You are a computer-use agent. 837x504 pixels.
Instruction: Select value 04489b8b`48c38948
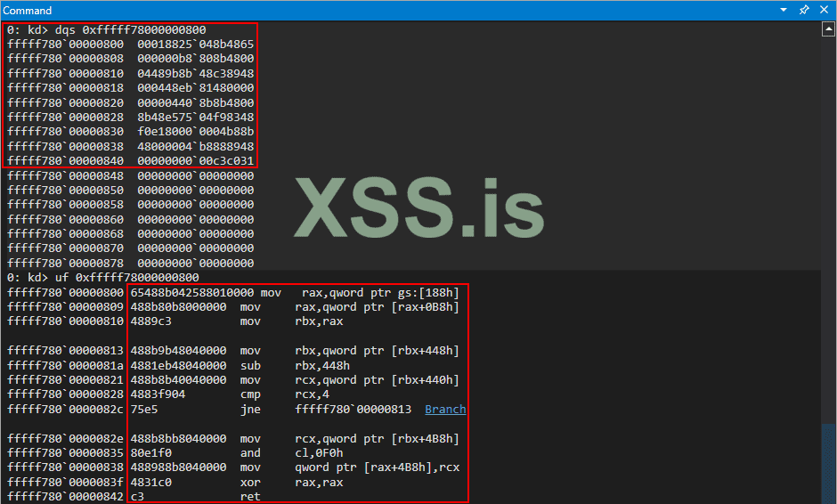195,74
